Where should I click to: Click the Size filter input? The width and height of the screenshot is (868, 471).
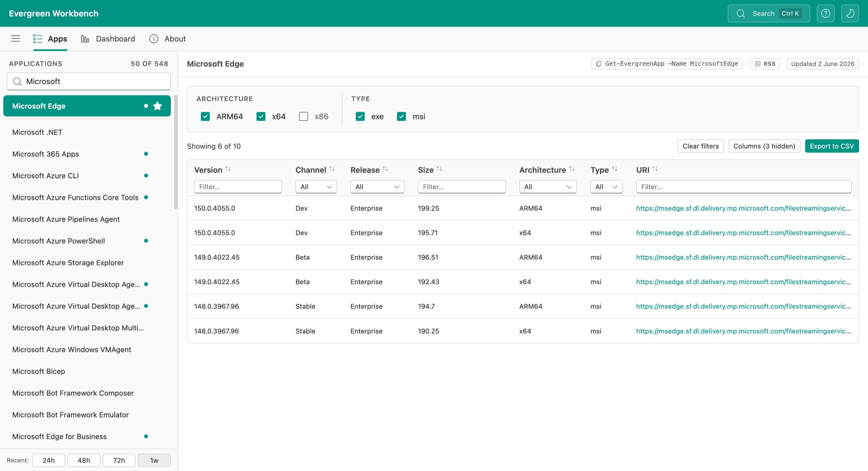(x=462, y=187)
